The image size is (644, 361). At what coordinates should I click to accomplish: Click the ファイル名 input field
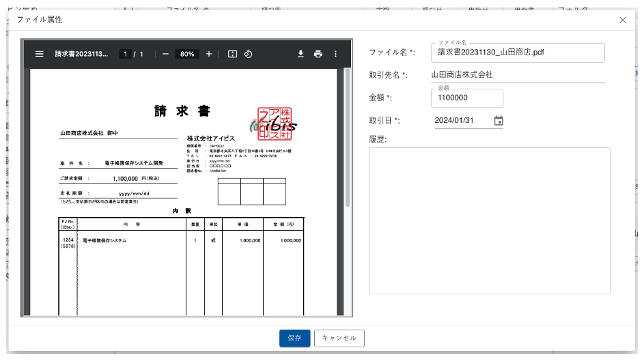click(518, 53)
